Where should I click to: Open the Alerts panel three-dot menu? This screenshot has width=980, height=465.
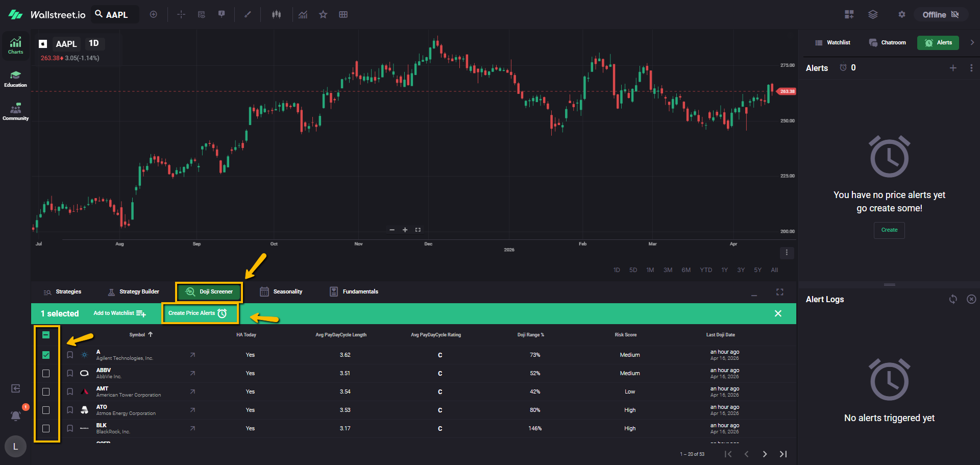[x=971, y=68]
